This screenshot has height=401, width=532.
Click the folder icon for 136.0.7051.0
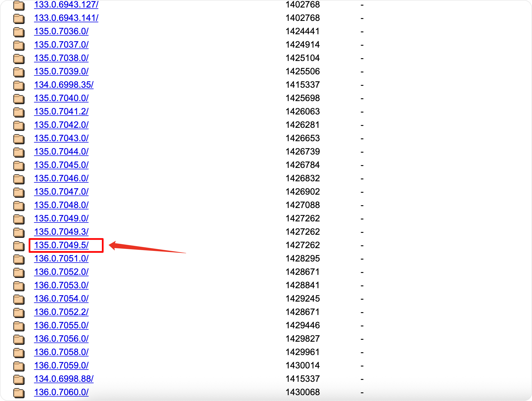(19, 259)
